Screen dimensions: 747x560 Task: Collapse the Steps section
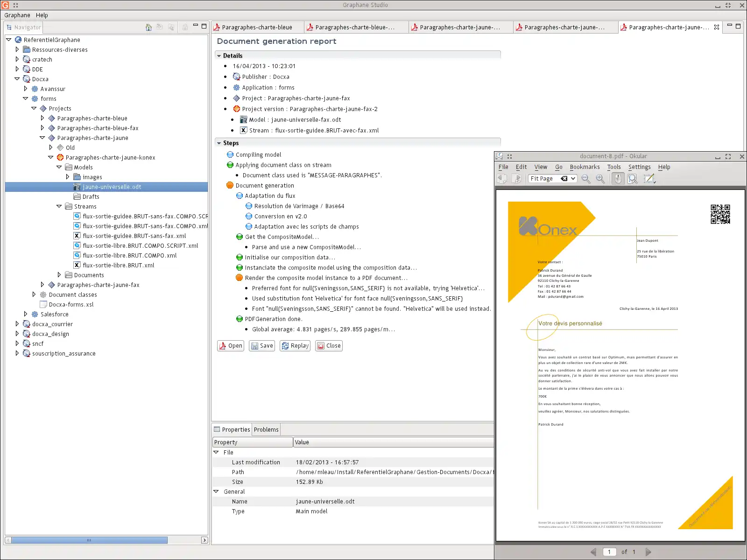click(218, 143)
